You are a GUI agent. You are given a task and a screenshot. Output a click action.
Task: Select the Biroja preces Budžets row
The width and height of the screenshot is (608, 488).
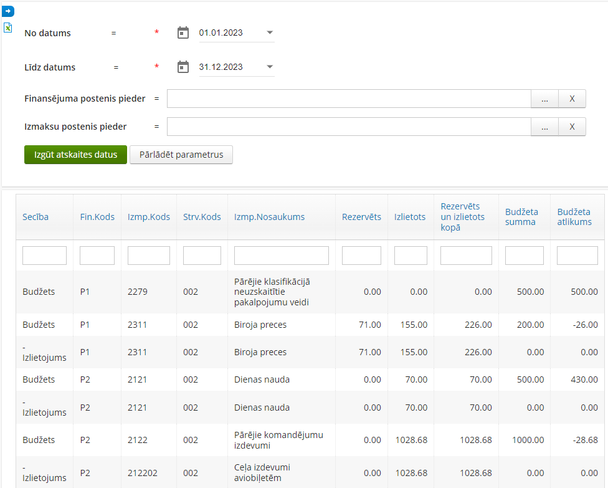click(259, 325)
